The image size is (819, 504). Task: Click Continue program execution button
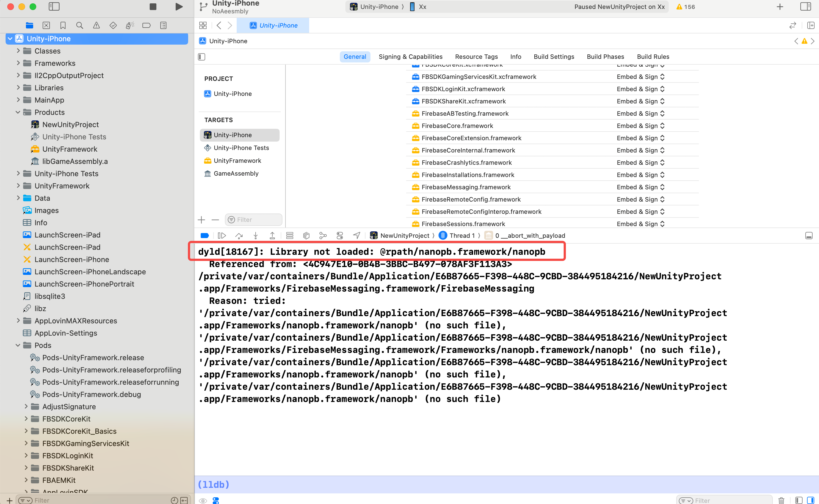[222, 236]
